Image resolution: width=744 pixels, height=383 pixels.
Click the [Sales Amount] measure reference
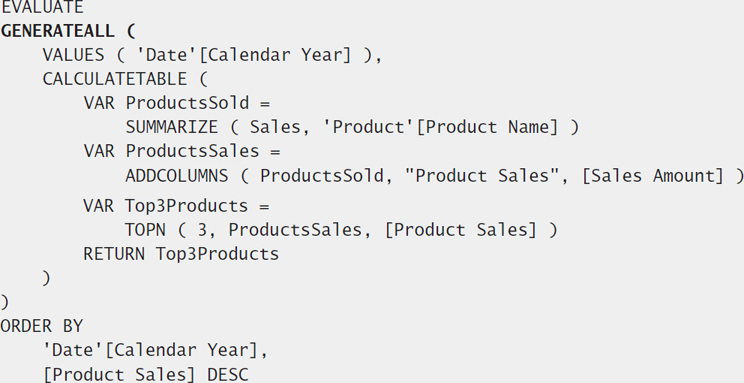click(653, 176)
